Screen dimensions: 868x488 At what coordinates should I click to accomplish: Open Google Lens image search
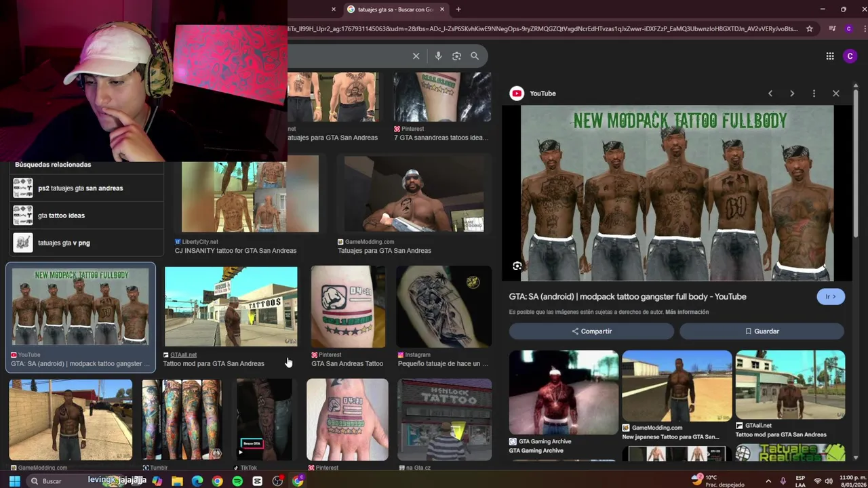[x=456, y=56]
